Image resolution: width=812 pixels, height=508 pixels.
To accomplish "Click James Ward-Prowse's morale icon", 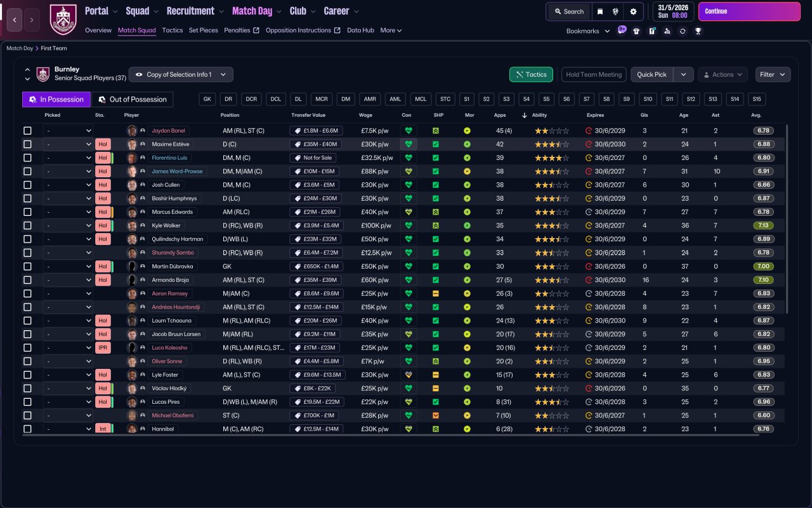I will [x=467, y=171].
